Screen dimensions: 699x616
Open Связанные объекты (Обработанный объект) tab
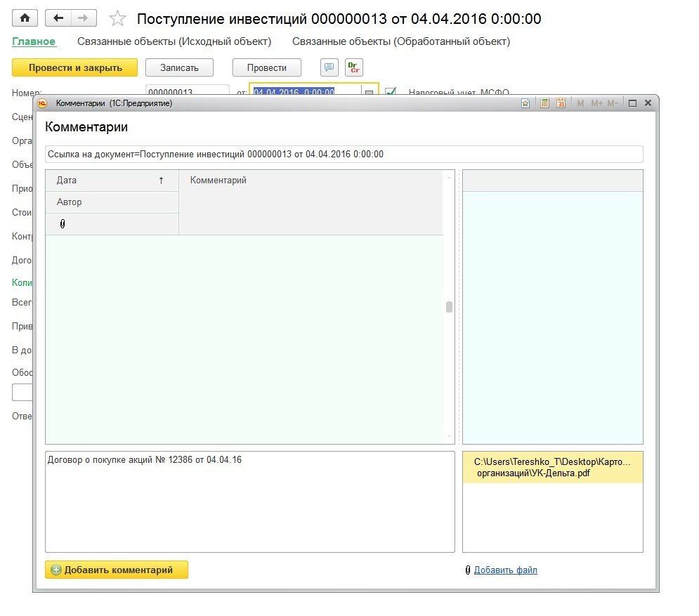click(x=401, y=41)
